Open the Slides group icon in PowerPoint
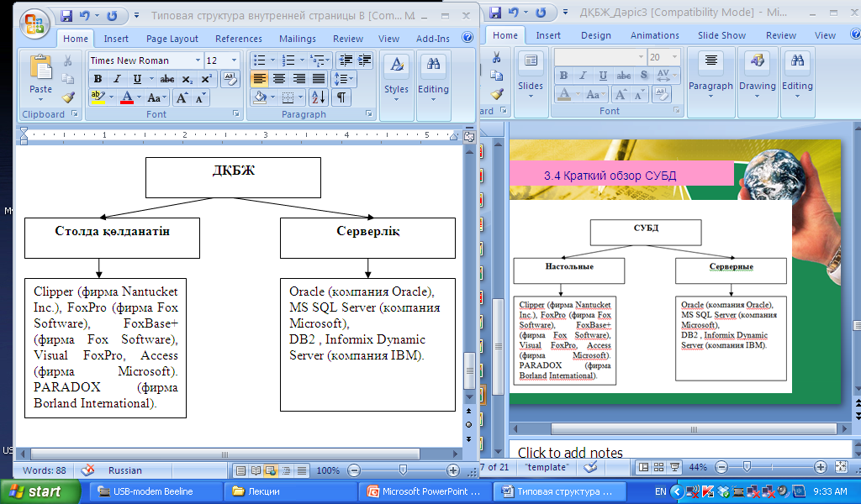 pos(531,60)
